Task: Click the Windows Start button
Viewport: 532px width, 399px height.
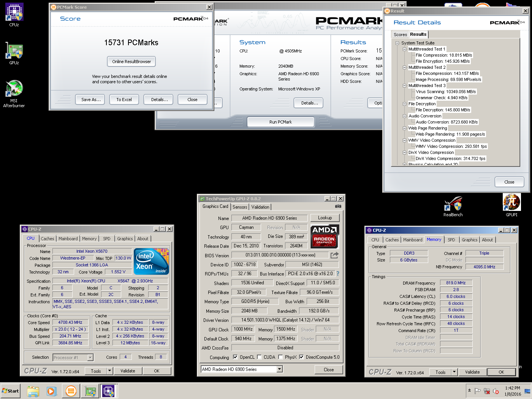Action: (x=10, y=391)
